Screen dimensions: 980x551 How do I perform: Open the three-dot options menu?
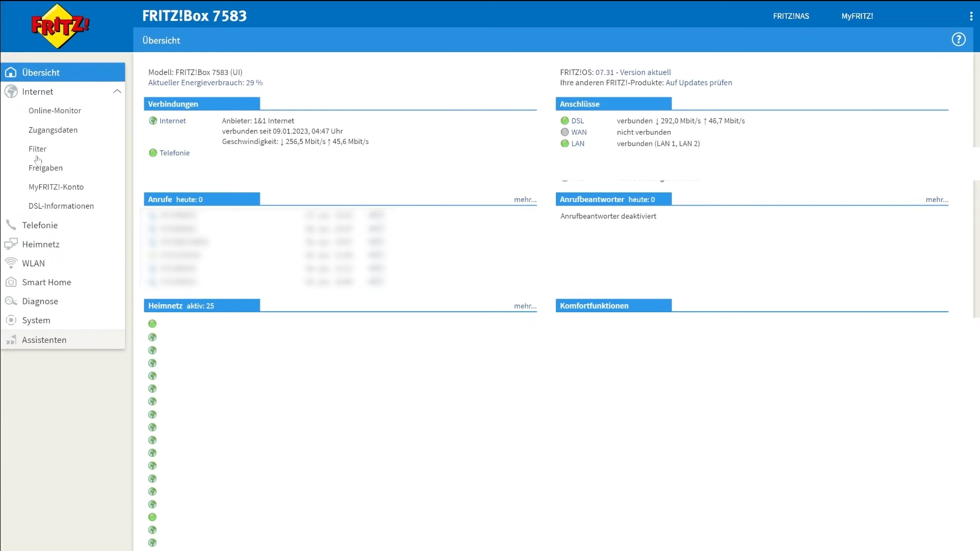click(x=970, y=16)
